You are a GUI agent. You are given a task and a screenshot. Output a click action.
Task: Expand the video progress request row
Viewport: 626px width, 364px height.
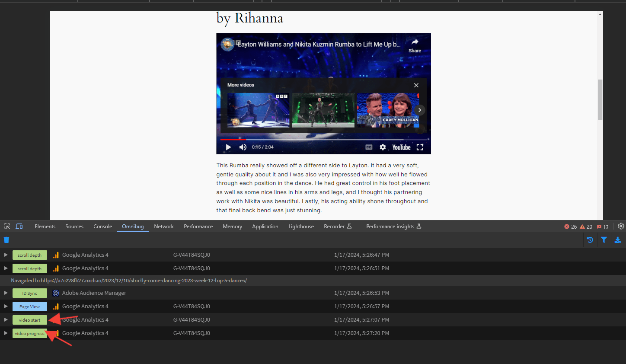[6, 333]
